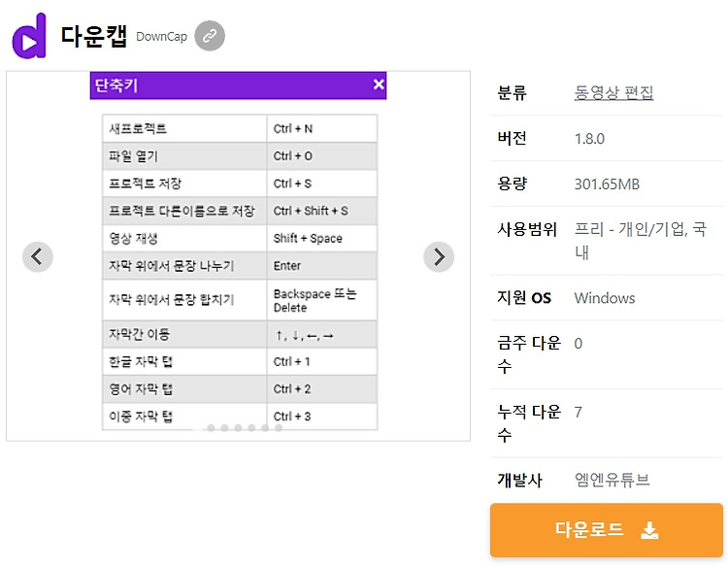This screenshot has width=728, height=568.
Task: Click the 이중 자막 탭 shortcut row
Action: [x=240, y=417]
